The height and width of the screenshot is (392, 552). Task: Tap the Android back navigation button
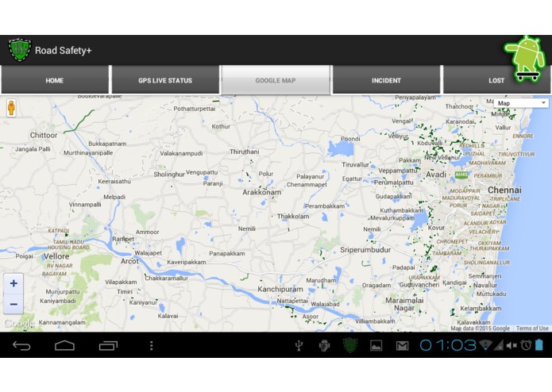[21, 346]
